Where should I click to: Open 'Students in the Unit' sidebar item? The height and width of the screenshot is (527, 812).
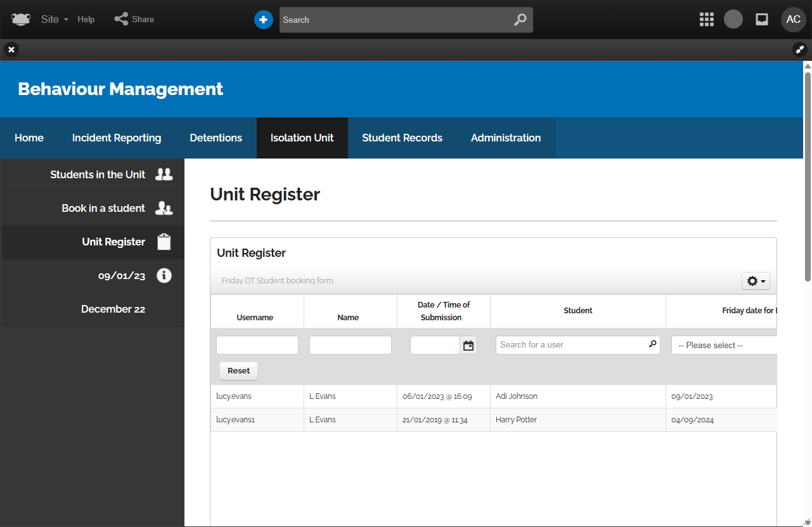(98, 174)
